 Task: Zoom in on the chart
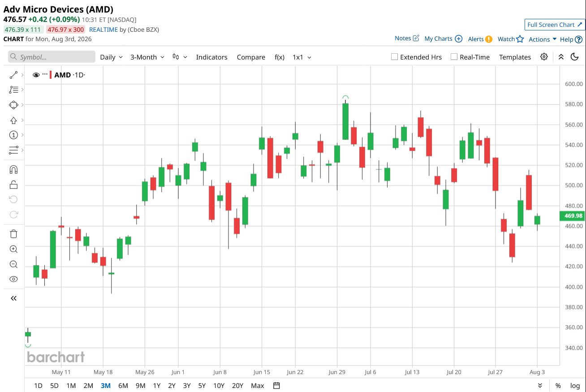pos(13,249)
